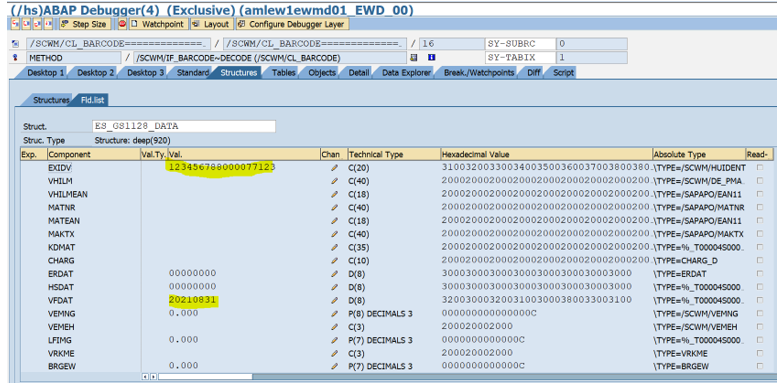Image resolution: width=780 pixels, height=384 pixels.
Task: Click the change pencil icon for EXIDV
Action: (x=334, y=168)
